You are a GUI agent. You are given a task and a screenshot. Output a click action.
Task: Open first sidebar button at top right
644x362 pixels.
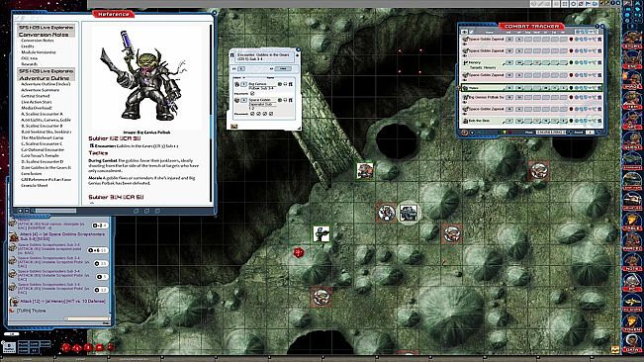pos(627,4)
